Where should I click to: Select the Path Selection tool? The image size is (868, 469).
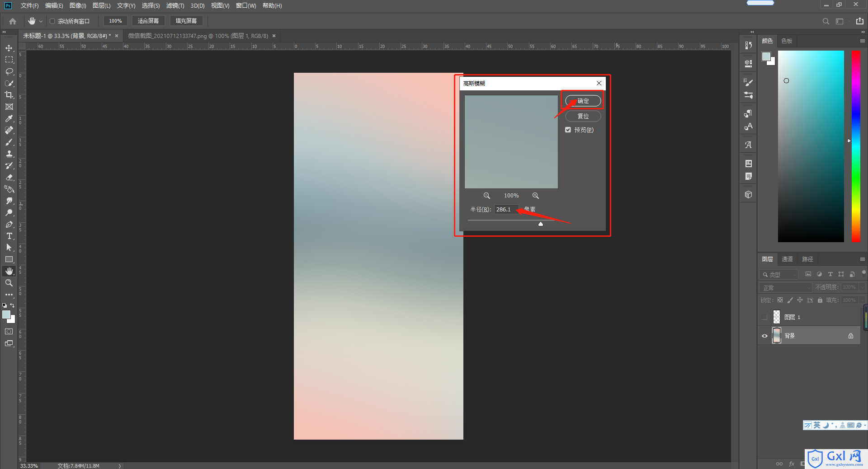9,248
